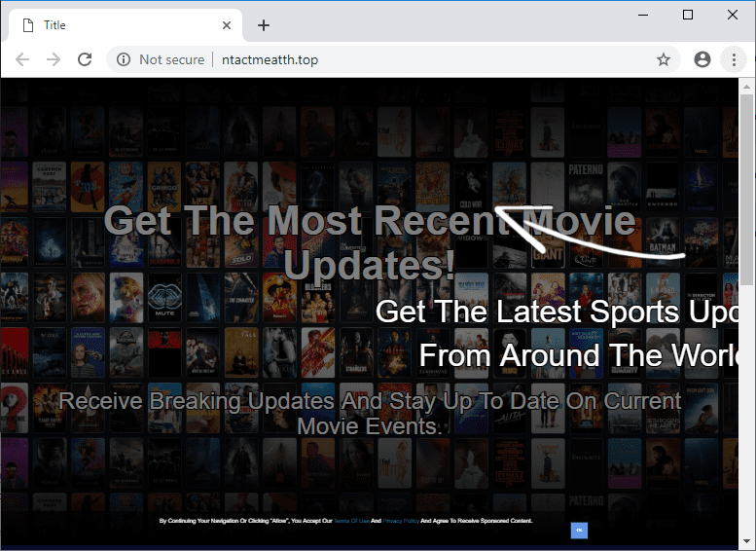Click the 'Not secure' label
This screenshot has width=756, height=551.
(x=171, y=59)
